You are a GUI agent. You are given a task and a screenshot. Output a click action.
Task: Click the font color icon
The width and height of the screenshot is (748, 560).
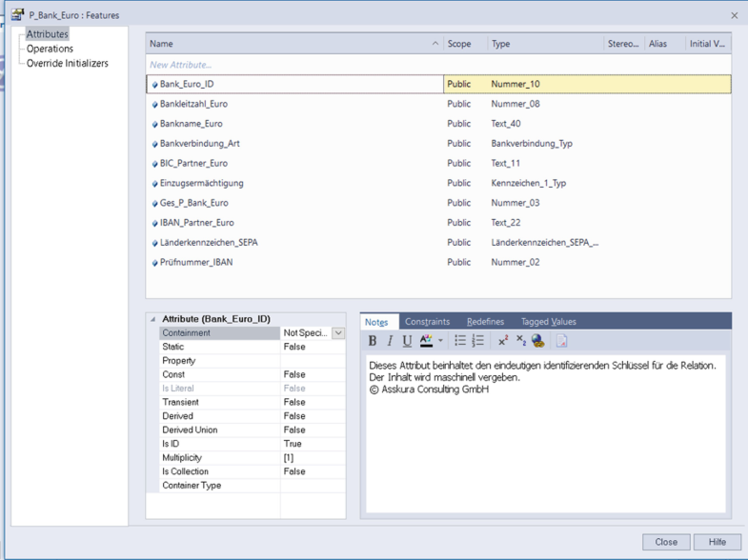(426, 341)
